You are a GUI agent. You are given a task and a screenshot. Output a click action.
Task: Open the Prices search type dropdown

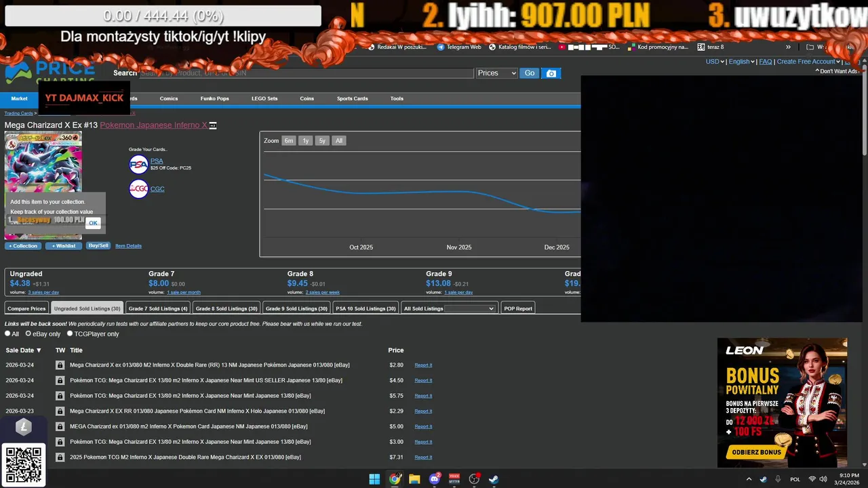tap(496, 73)
